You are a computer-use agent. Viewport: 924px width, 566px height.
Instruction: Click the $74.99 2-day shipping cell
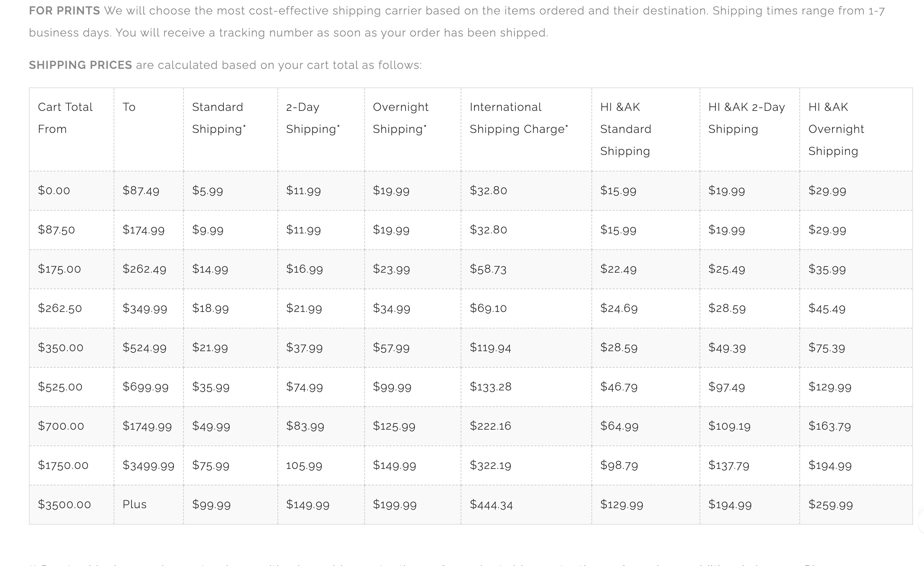point(321,387)
